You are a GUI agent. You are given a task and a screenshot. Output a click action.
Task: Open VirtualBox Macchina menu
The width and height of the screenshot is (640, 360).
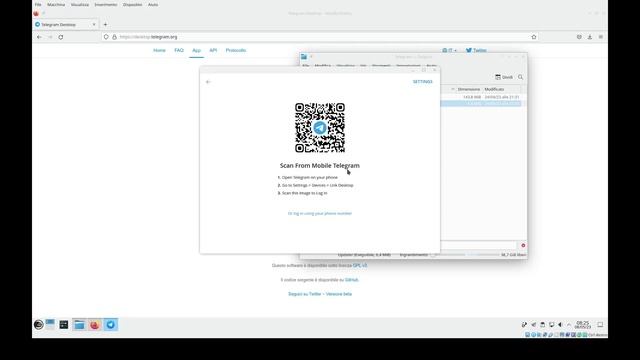pos(56,4)
